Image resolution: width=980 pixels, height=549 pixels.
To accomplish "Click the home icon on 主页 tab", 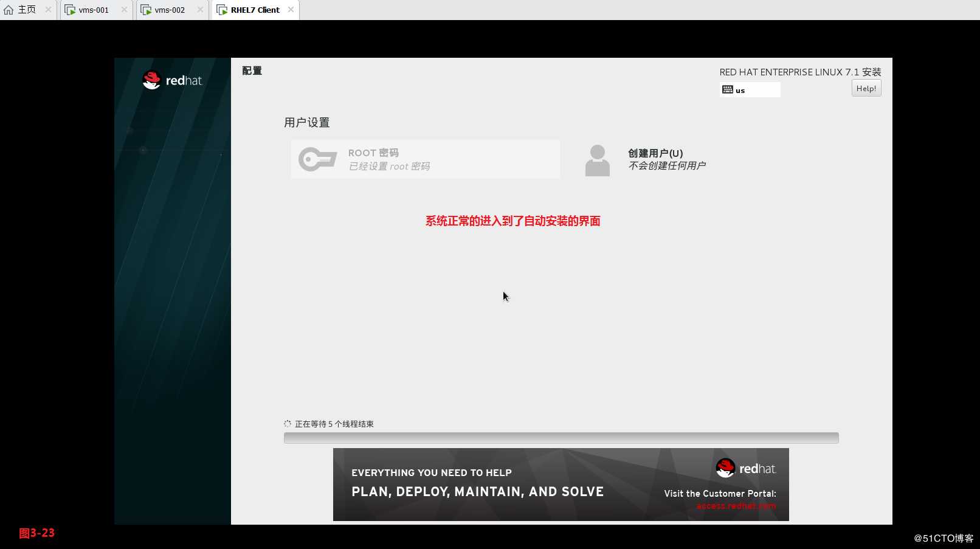I will tap(9, 10).
